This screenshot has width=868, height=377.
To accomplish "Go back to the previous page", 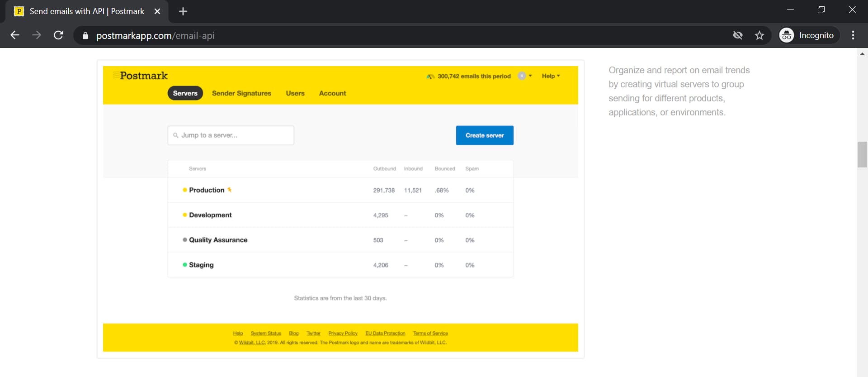I will tap(15, 35).
